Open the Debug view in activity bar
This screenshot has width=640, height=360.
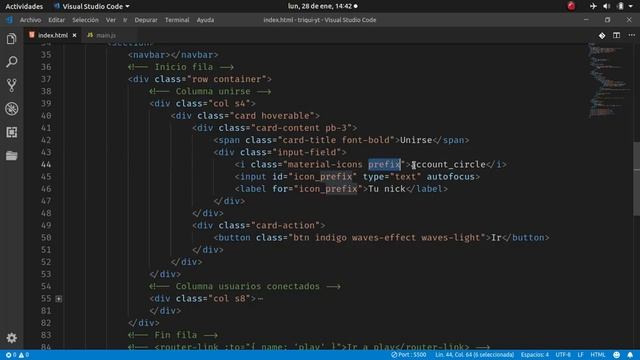pos(11,109)
